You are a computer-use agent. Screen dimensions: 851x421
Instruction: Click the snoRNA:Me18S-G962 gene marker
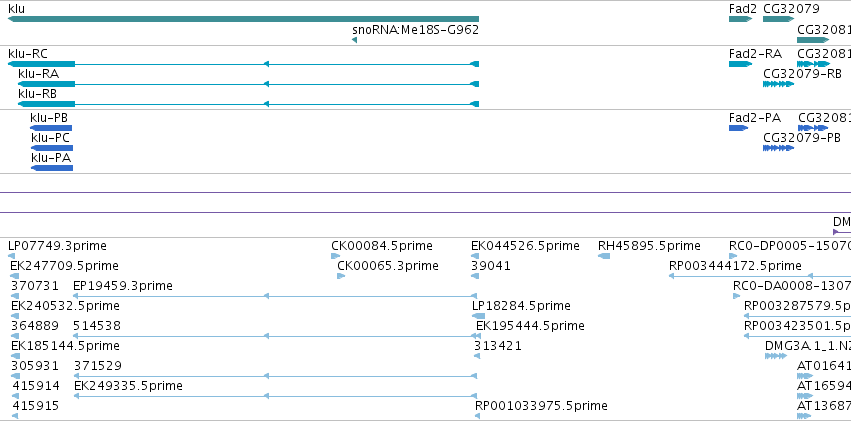354,40
